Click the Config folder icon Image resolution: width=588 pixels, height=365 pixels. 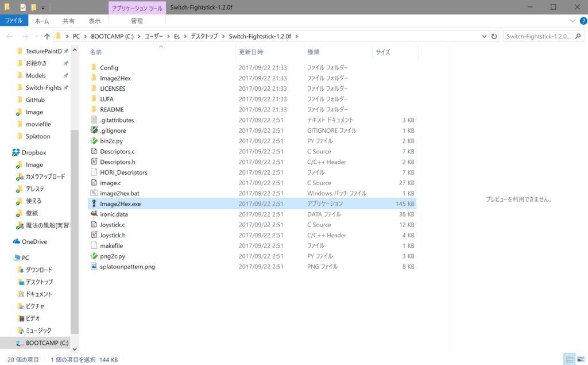pyautogui.click(x=94, y=67)
